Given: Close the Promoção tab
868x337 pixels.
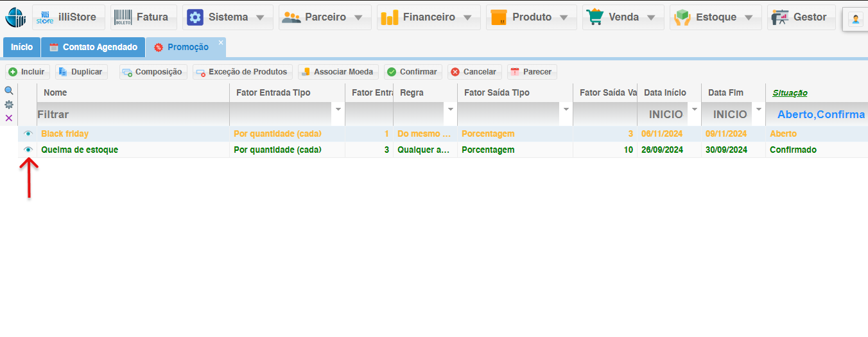Looking at the screenshot, I should pos(221,42).
